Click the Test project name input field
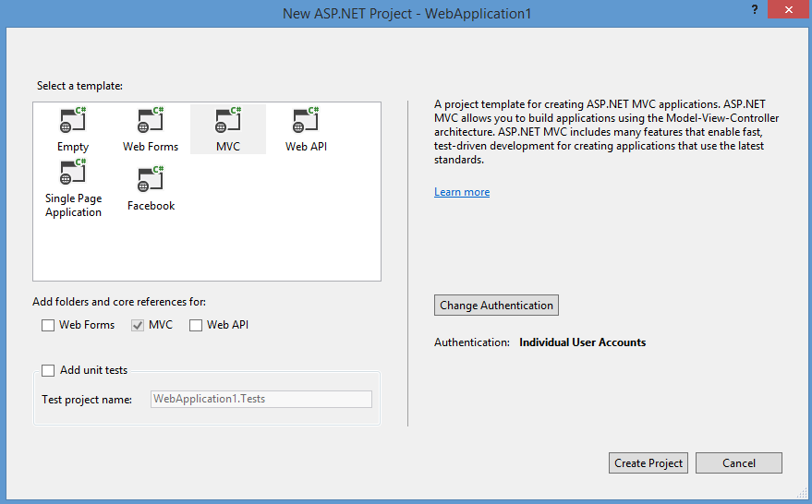This screenshot has width=812, height=504. (x=261, y=399)
